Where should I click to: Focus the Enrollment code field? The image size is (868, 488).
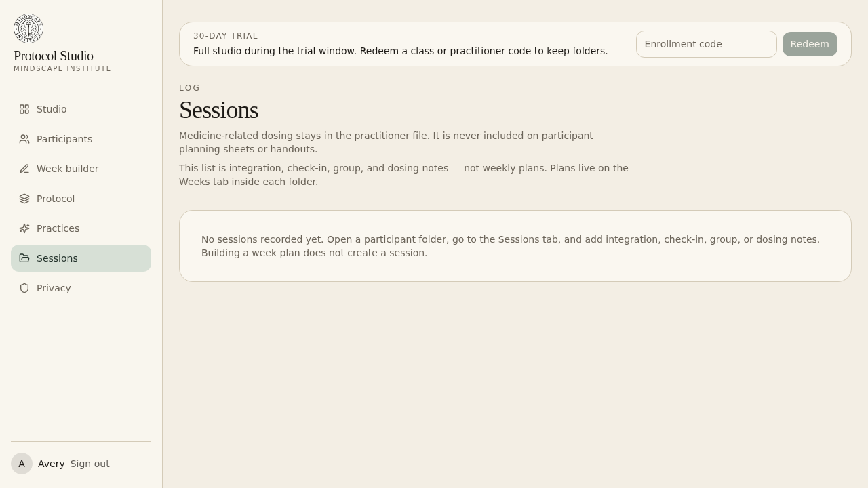coord(706,44)
